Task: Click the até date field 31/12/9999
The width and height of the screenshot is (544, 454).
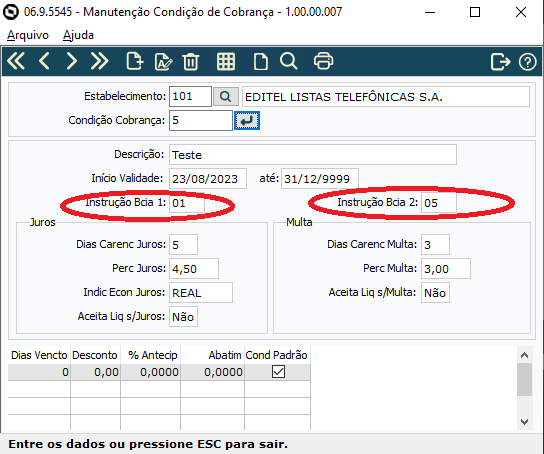Action: tap(320, 179)
